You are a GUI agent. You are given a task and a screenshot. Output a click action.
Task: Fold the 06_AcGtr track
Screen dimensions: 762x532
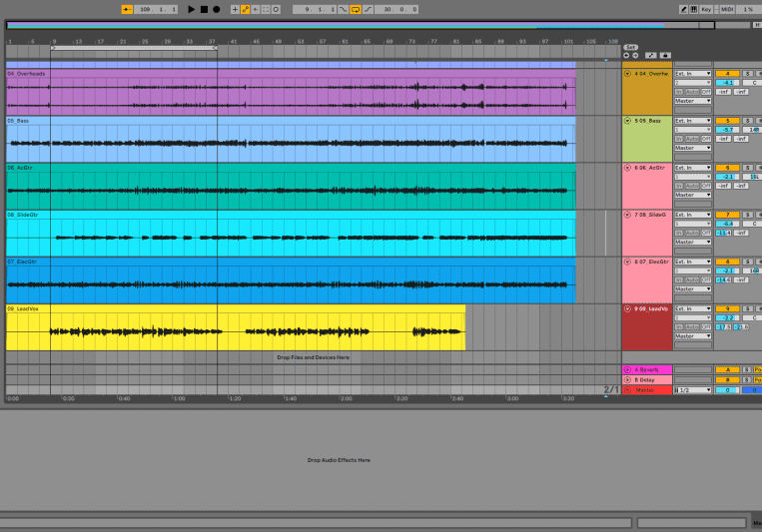627,168
